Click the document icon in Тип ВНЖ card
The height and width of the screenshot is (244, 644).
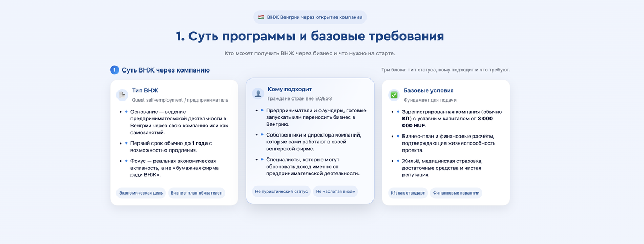(122, 95)
